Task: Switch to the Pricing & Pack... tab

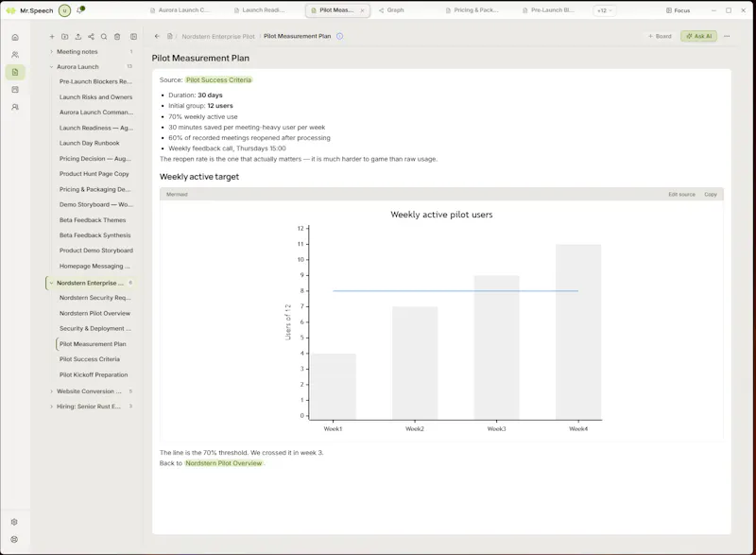Action: [x=472, y=10]
